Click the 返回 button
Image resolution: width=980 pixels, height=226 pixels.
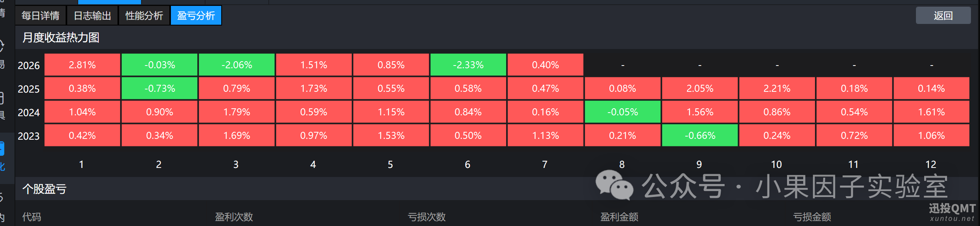943,16
